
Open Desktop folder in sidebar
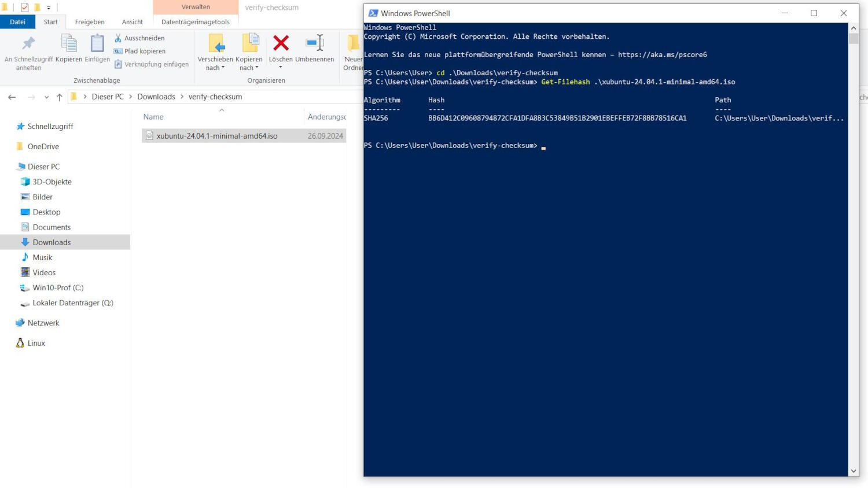46,212
